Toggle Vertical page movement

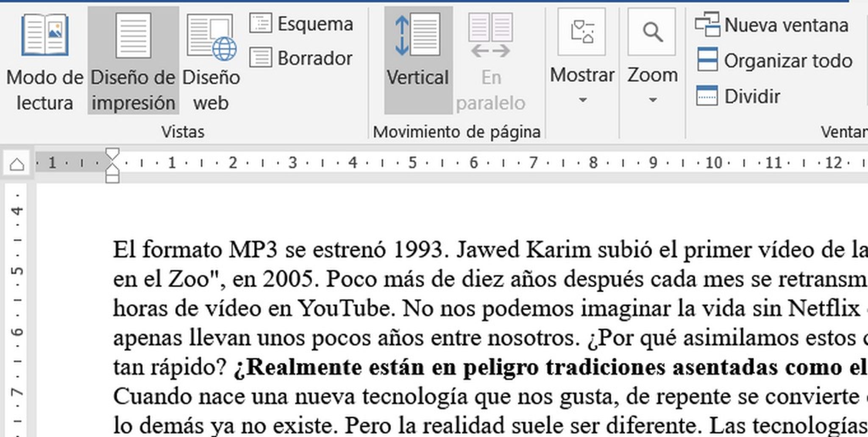coord(418,60)
